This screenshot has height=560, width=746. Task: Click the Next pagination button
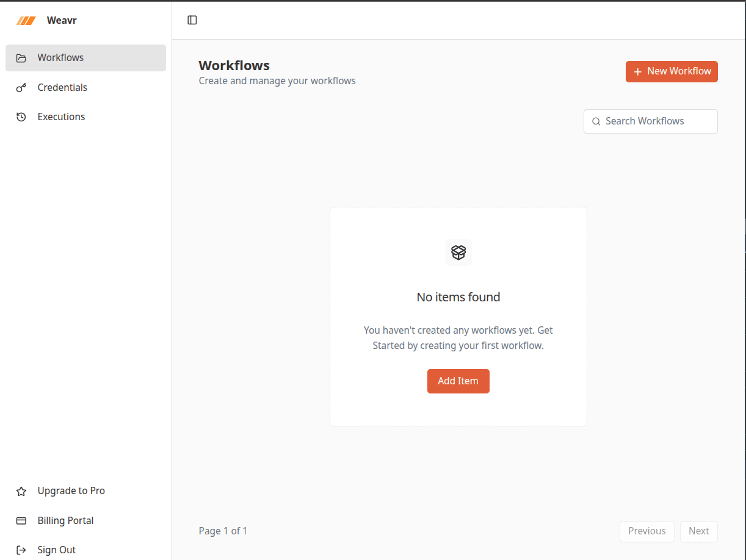click(x=698, y=531)
